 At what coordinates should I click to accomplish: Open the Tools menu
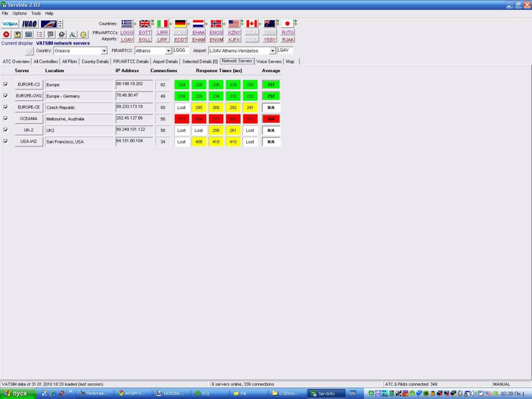[x=36, y=13]
